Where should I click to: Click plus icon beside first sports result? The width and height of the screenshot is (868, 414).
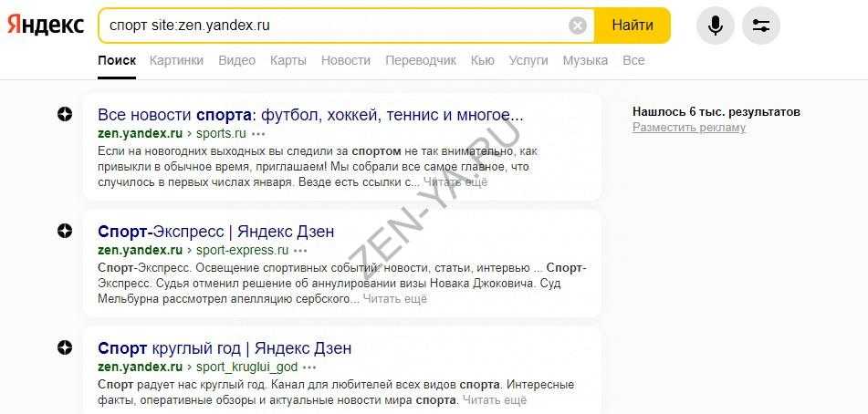(x=65, y=114)
